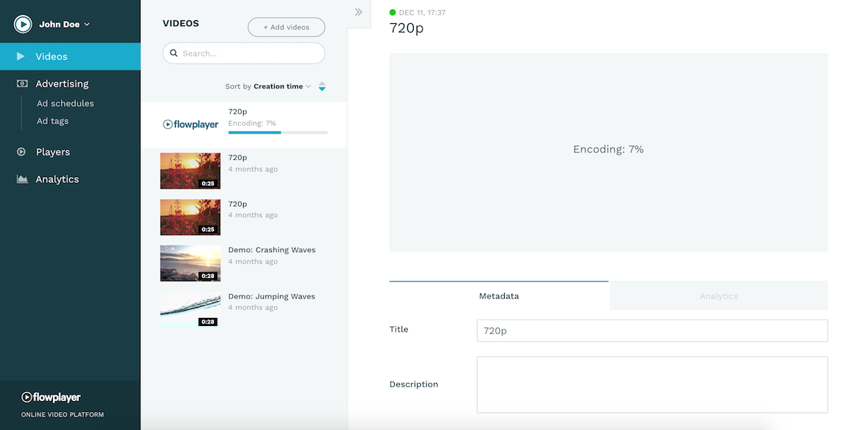Open Players via its sidebar icon
868x430 pixels.
coord(22,152)
